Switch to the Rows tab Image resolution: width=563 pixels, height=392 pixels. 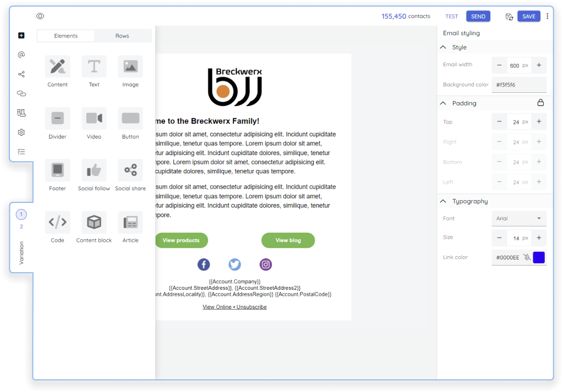pos(122,36)
